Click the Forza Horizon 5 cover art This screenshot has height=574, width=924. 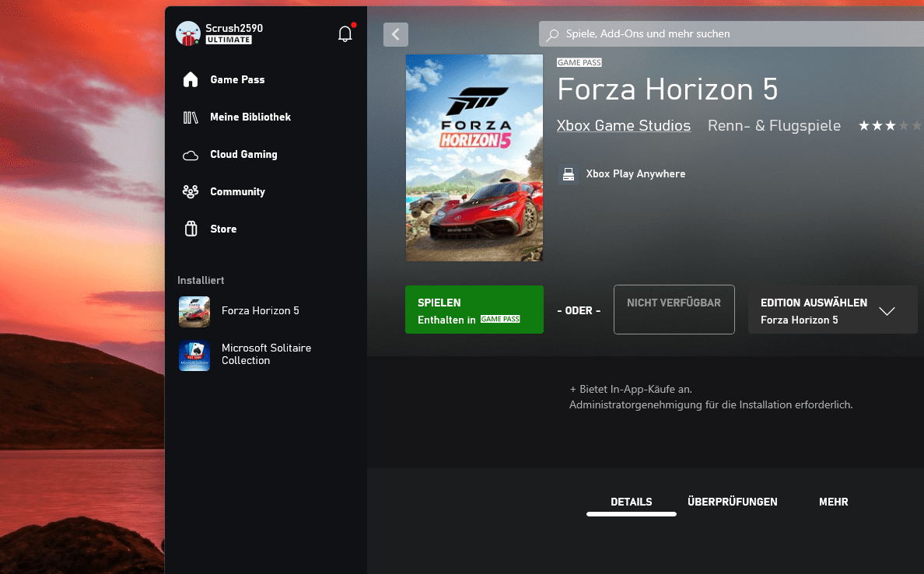(474, 158)
